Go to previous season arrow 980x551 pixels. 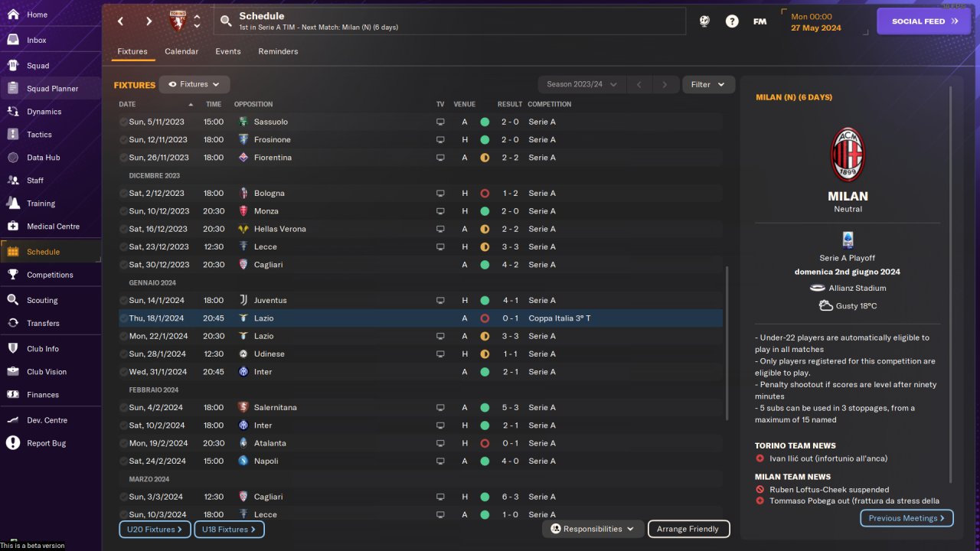pos(639,84)
